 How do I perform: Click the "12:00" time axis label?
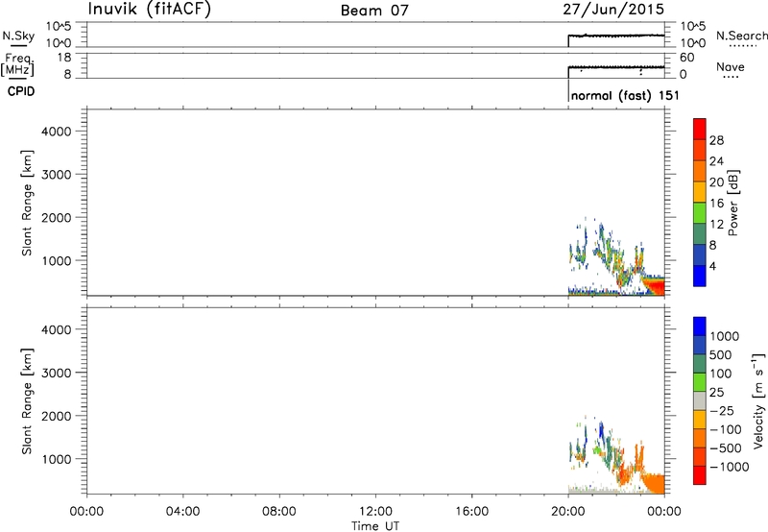tap(375, 512)
